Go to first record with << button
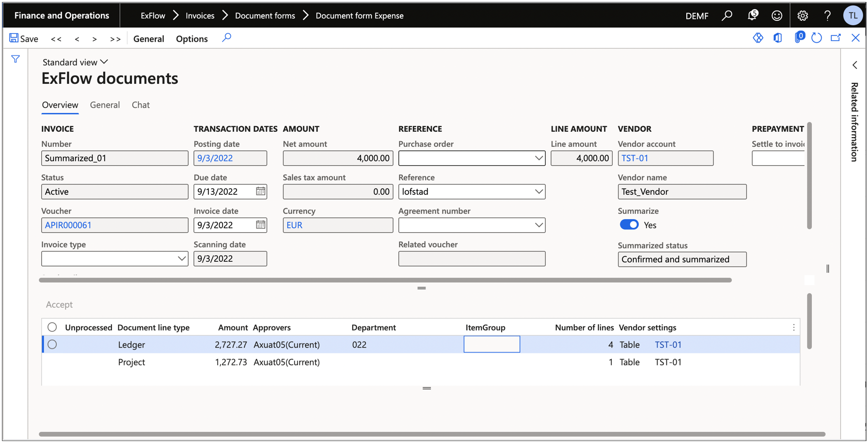Screen dimensions: 868x443 point(56,39)
